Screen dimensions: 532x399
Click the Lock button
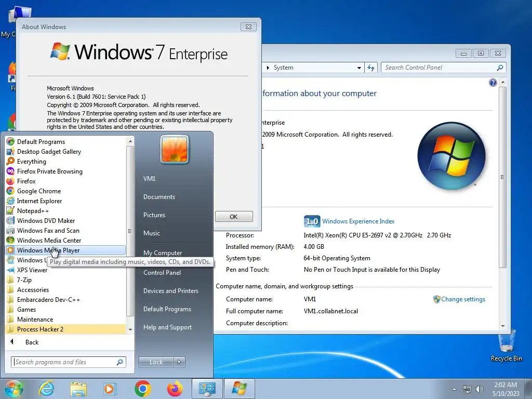tap(156, 362)
